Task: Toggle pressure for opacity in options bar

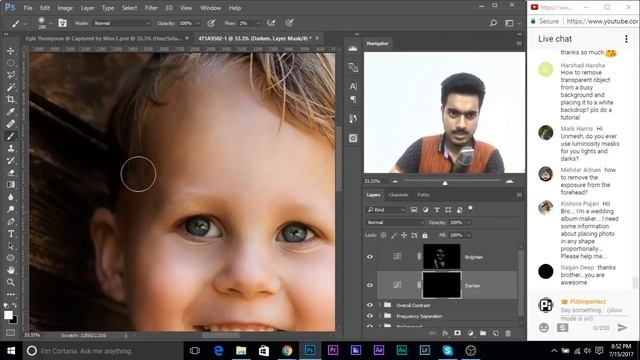Action: tap(211, 23)
